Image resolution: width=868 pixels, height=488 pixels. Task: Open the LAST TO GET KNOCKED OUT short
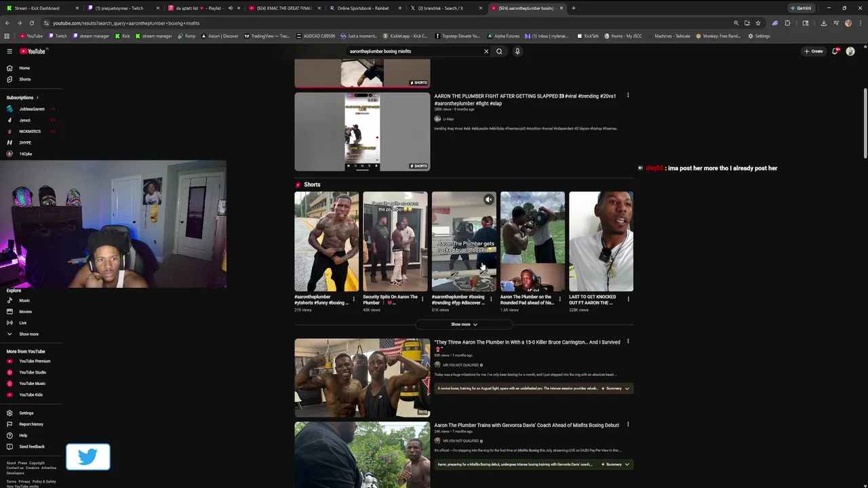(x=601, y=241)
